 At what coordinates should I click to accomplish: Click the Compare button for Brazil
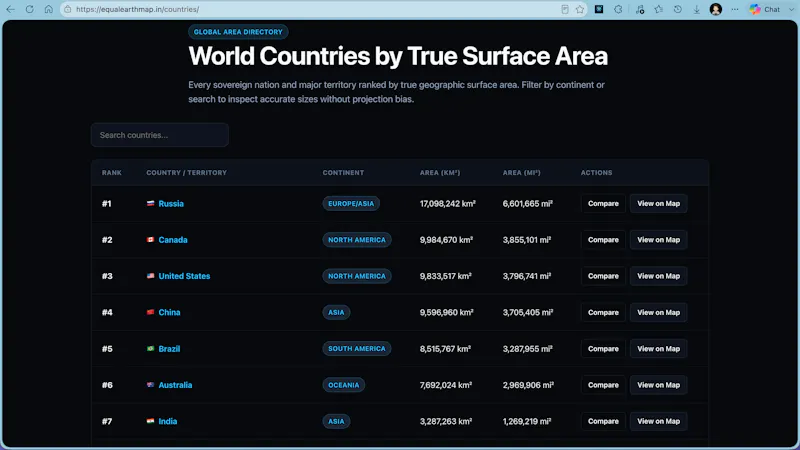603,349
